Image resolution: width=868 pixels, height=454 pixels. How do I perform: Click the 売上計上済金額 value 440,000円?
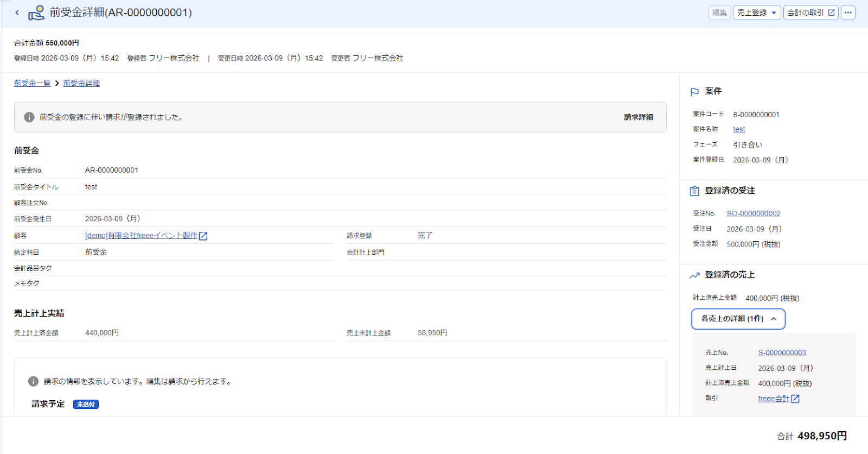102,333
